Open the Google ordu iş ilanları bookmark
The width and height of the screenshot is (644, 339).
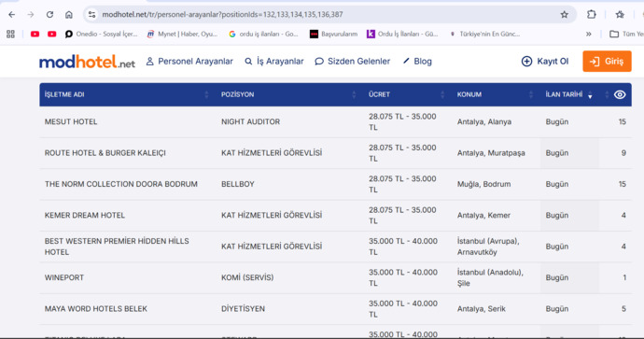(x=263, y=35)
